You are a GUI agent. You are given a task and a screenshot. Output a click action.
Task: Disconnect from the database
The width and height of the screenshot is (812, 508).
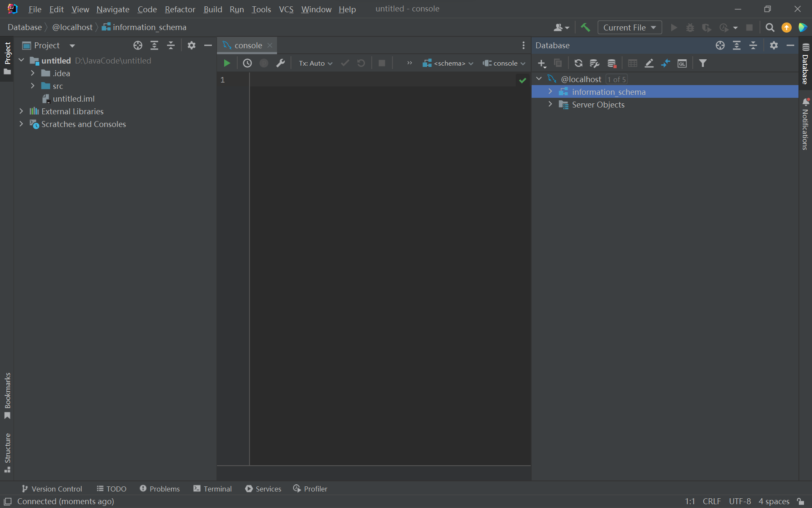pos(612,63)
